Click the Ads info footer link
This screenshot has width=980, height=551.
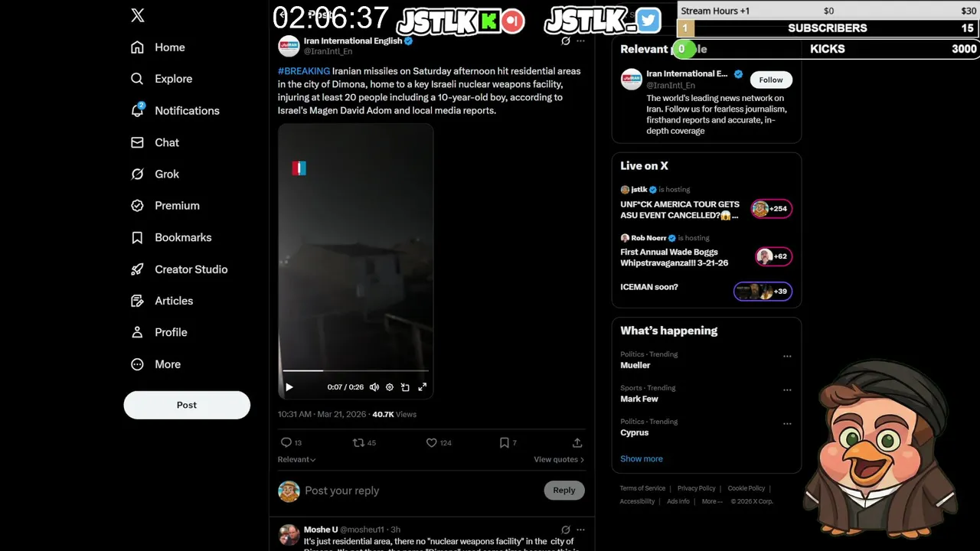678,502
